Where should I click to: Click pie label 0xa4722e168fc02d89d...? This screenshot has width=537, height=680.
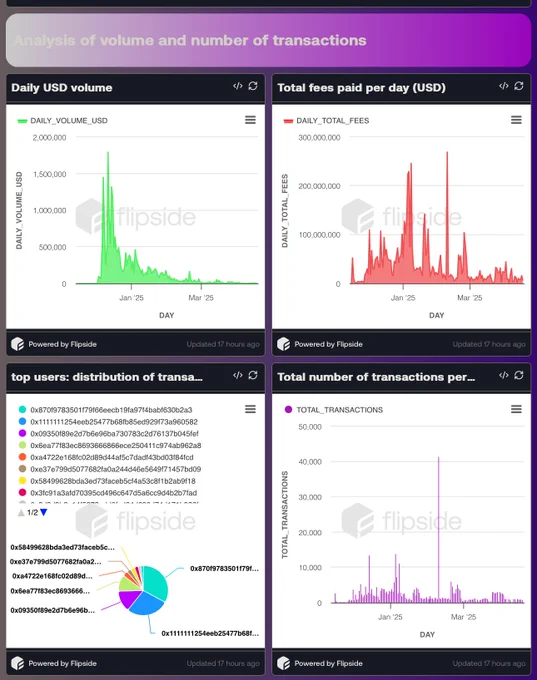(x=52, y=576)
